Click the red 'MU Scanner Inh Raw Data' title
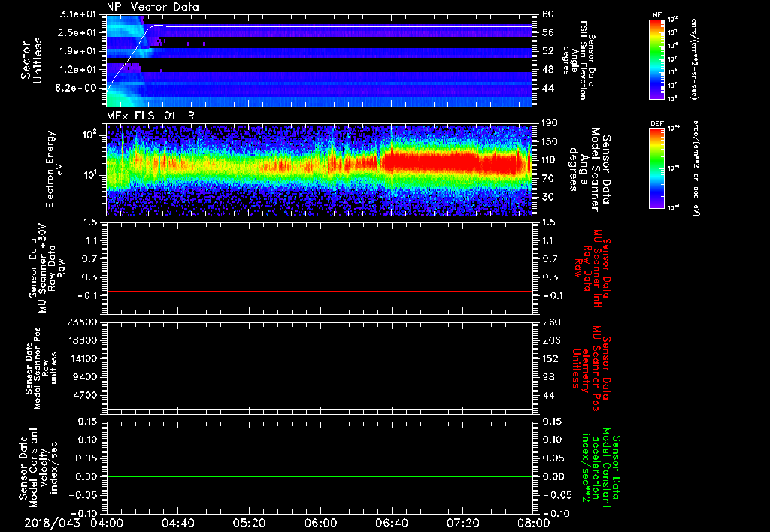 point(593,269)
